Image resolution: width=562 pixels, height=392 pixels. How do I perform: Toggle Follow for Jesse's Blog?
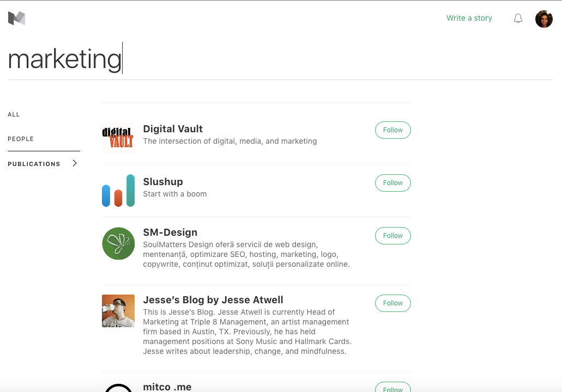[x=392, y=303]
